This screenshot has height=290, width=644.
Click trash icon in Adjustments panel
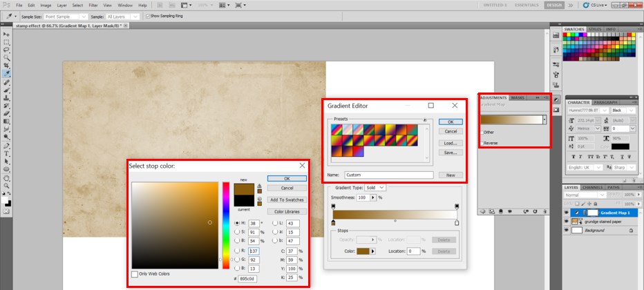pos(545,212)
